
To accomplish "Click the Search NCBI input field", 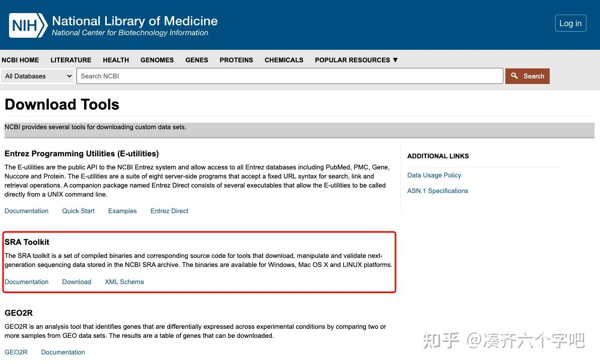I will pos(289,76).
